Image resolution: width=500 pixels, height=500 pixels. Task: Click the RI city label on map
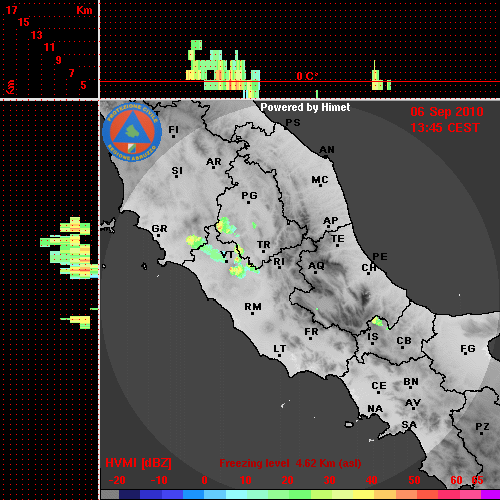[279, 261]
